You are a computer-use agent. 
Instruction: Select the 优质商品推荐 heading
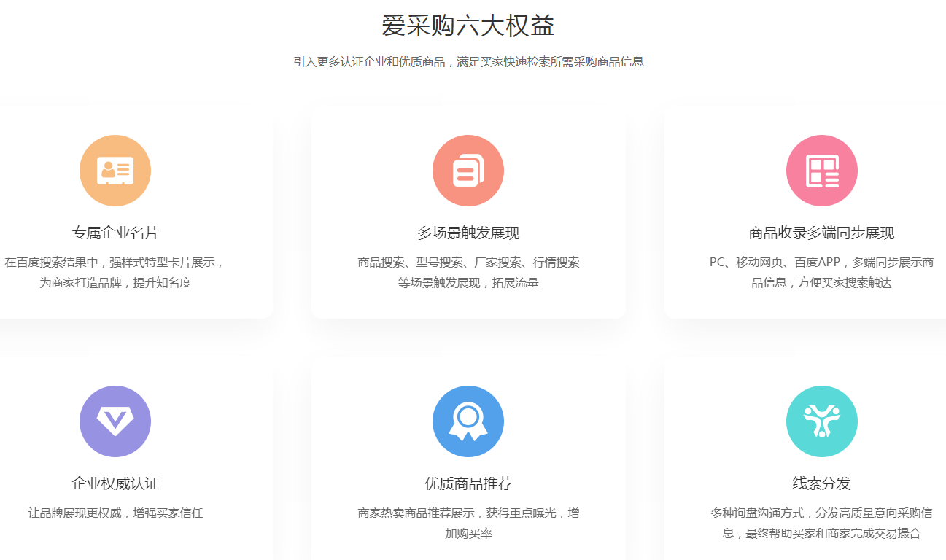click(468, 483)
